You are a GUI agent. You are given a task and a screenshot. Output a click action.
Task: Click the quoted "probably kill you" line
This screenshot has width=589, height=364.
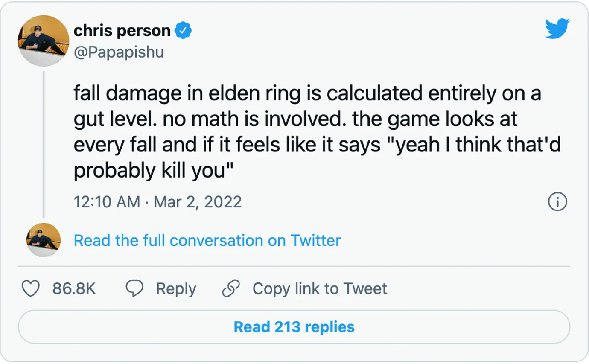coord(153,172)
